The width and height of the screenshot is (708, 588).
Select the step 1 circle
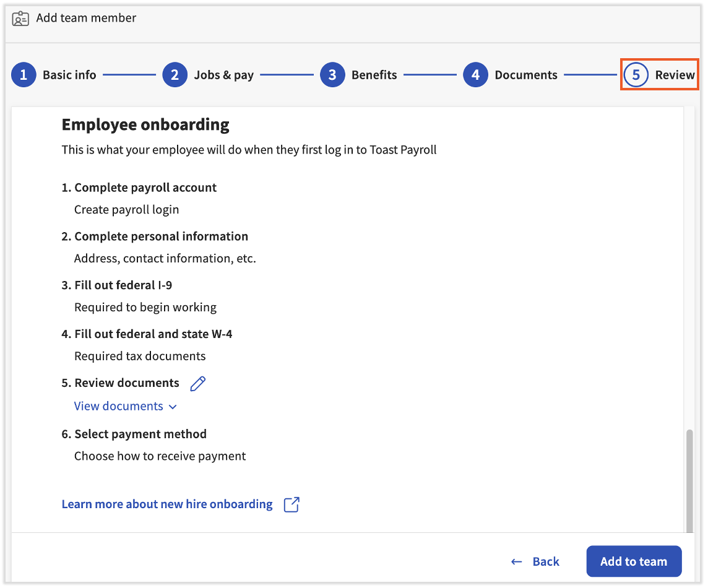click(x=24, y=74)
